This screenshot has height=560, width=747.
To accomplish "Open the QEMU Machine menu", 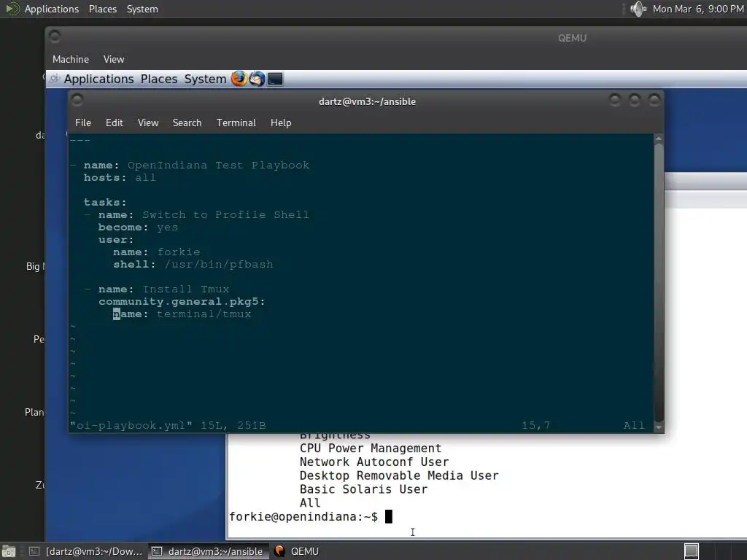I will (71, 59).
